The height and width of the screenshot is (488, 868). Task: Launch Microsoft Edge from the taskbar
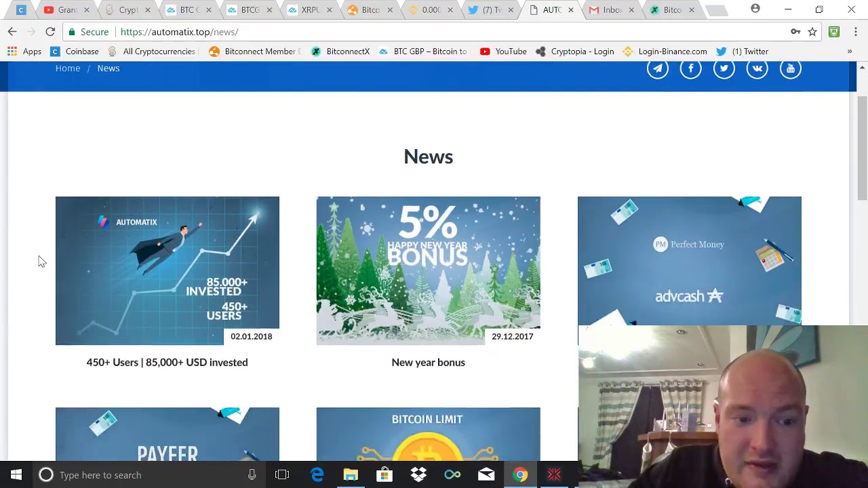pyautogui.click(x=317, y=475)
